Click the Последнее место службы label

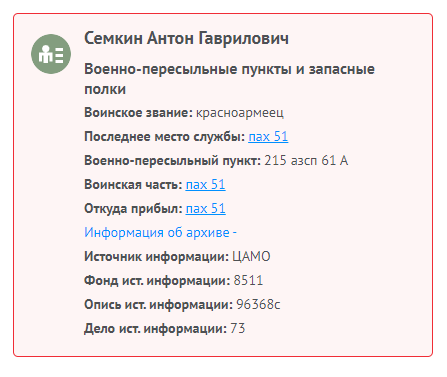[x=165, y=137]
